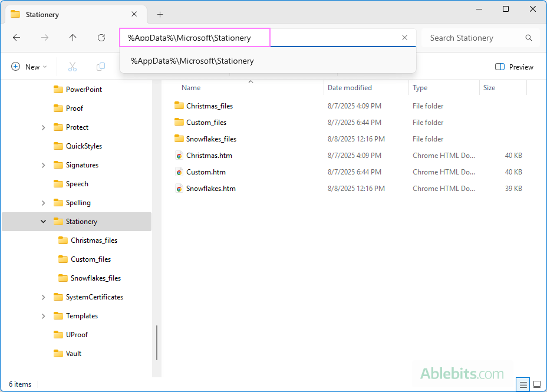Viewport: 547px width, 392px height.
Task: Click the Copy icon in toolbar
Action: [x=100, y=67]
